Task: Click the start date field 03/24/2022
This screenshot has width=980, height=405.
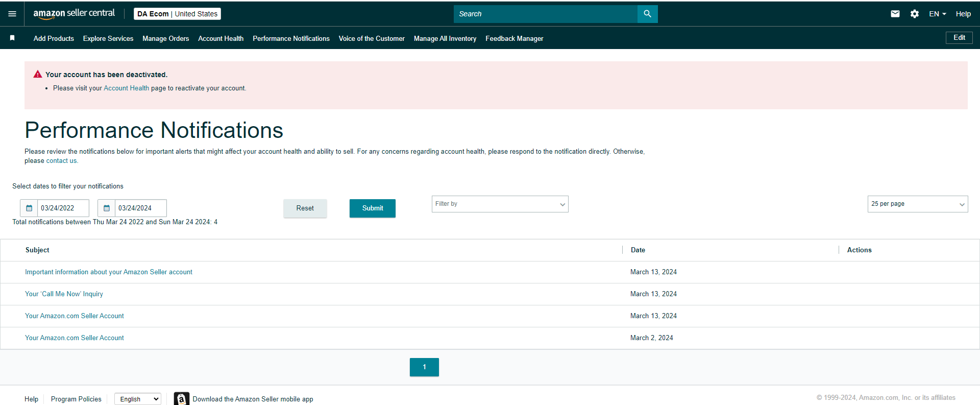Action: coord(63,208)
